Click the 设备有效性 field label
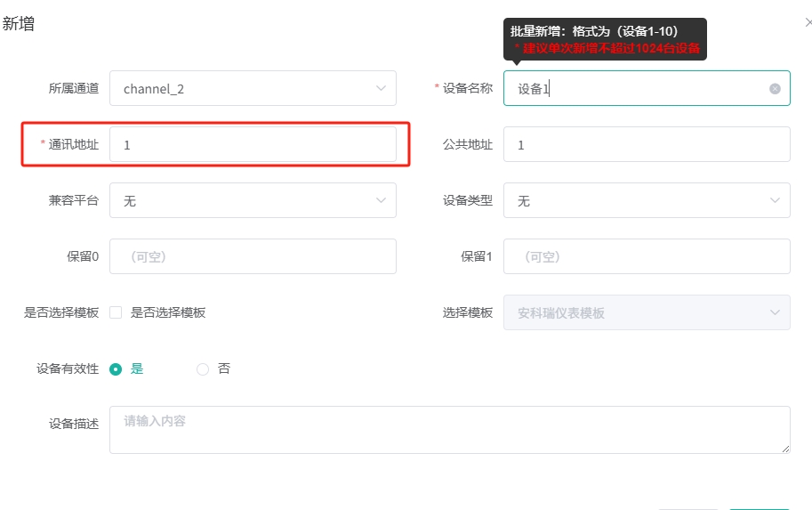This screenshot has height=510, width=812. pyautogui.click(x=68, y=368)
